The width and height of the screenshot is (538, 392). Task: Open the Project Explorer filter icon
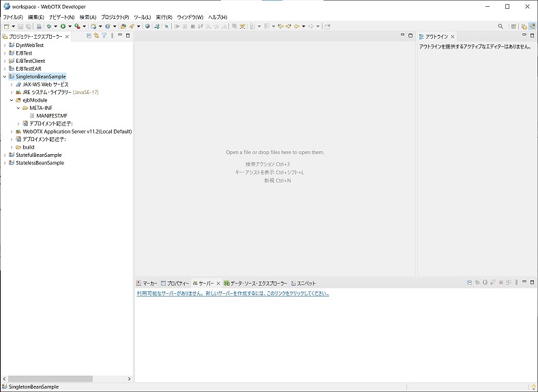click(104, 35)
